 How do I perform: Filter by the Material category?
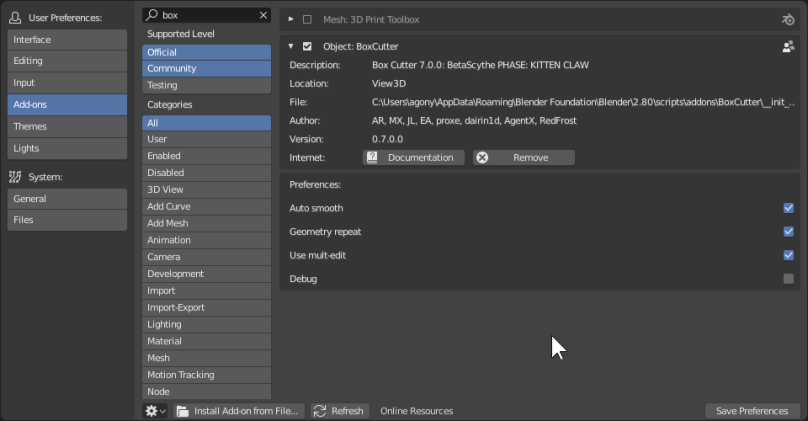[206, 341]
